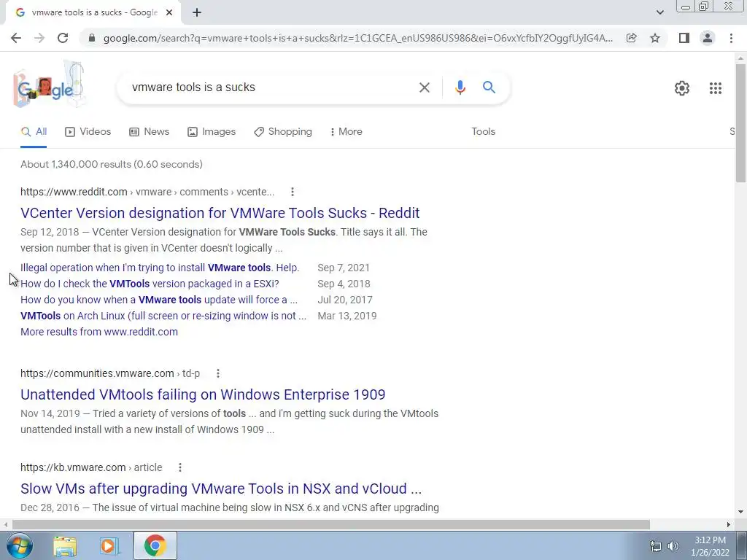Expand the More search categories menu
The image size is (747, 560).
coord(346,132)
